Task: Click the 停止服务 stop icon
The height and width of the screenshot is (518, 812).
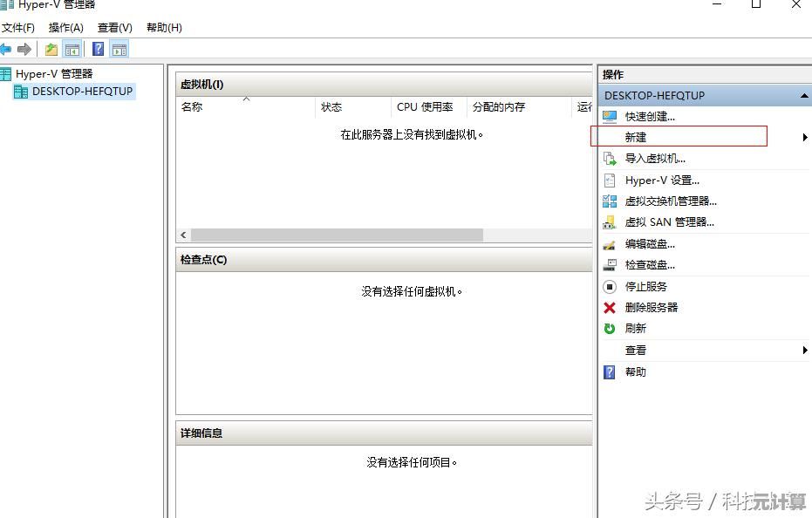Action: (x=610, y=286)
